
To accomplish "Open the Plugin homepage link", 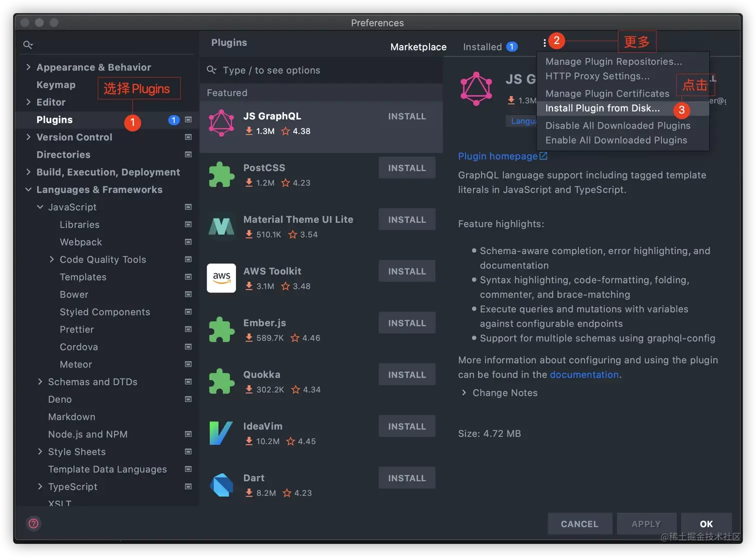I will (497, 156).
